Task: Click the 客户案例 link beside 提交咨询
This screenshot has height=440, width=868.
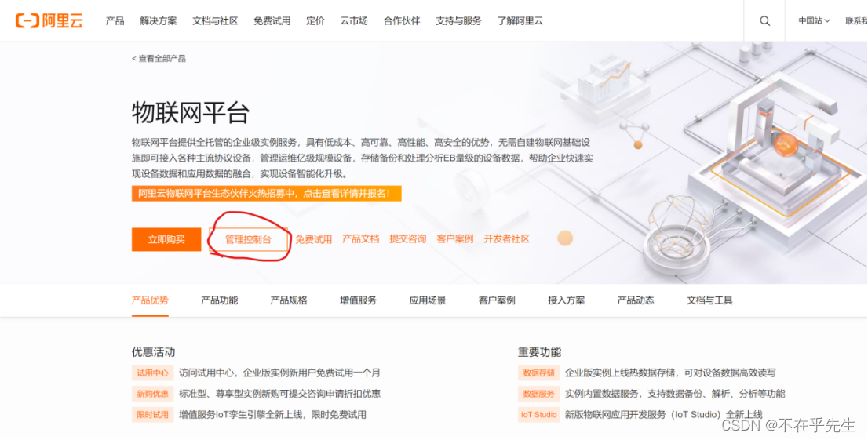Action: click(455, 239)
